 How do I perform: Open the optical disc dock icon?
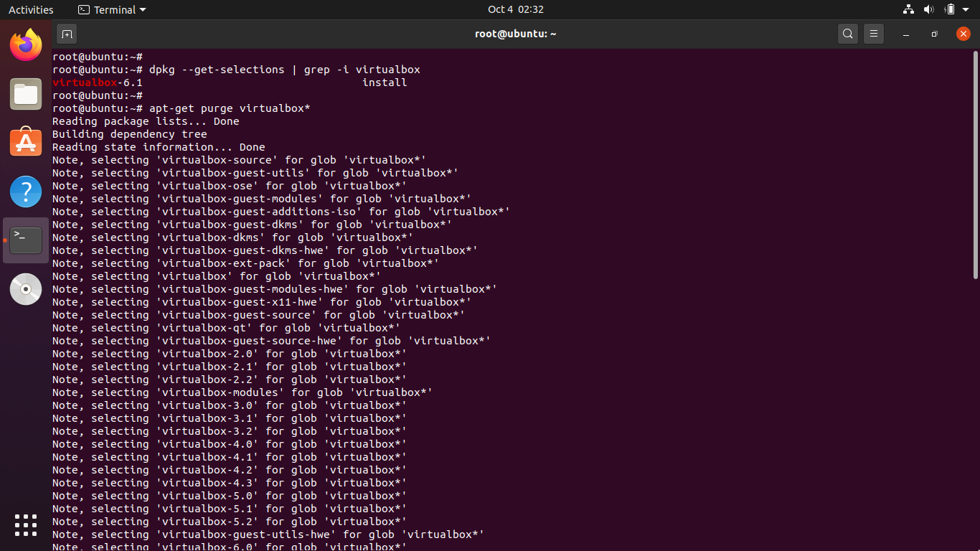click(x=26, y=289)
